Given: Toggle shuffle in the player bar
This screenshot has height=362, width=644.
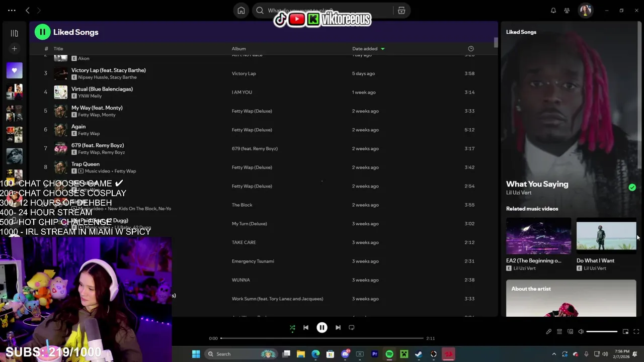Looking at the screenshot, I should coord(292,328).
